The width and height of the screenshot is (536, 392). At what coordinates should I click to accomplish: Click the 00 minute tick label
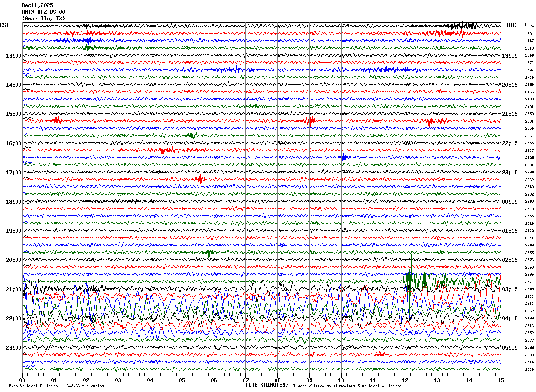(x=22, y=380)
